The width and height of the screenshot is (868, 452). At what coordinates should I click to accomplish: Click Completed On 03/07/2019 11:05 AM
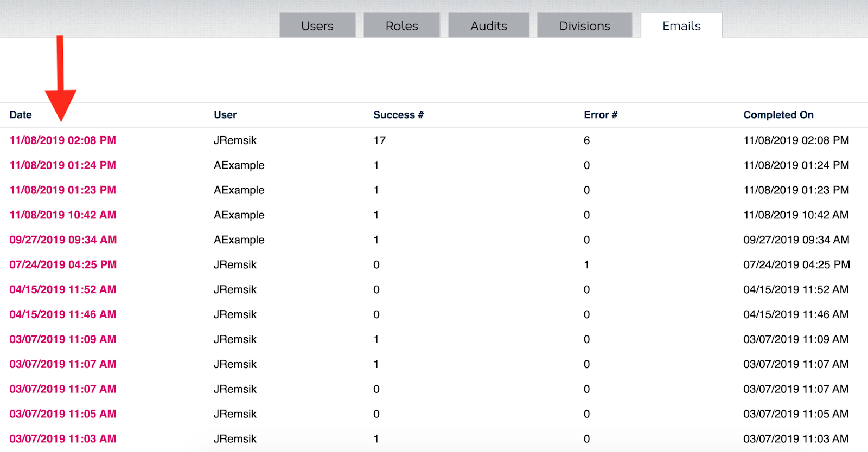point(796,414)
